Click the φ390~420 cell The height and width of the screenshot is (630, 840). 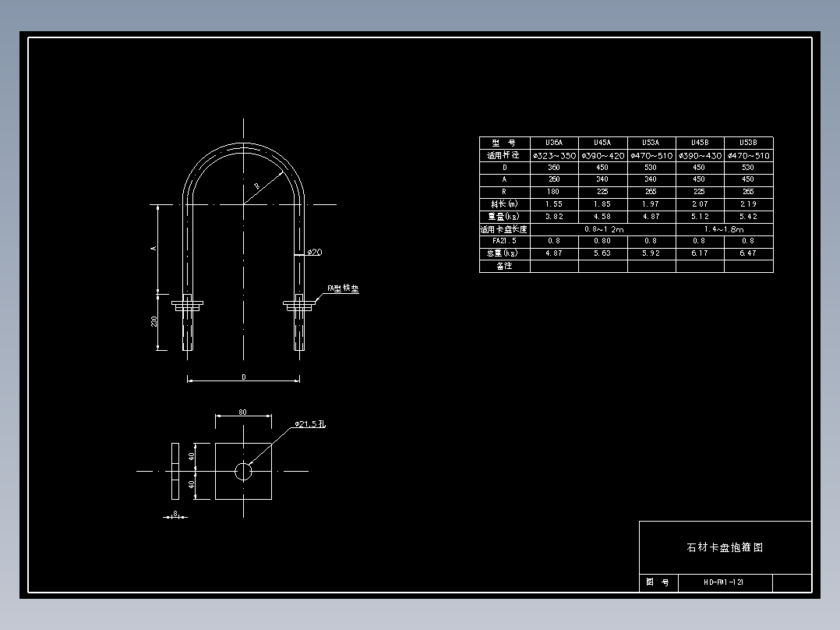coord(602,155)
